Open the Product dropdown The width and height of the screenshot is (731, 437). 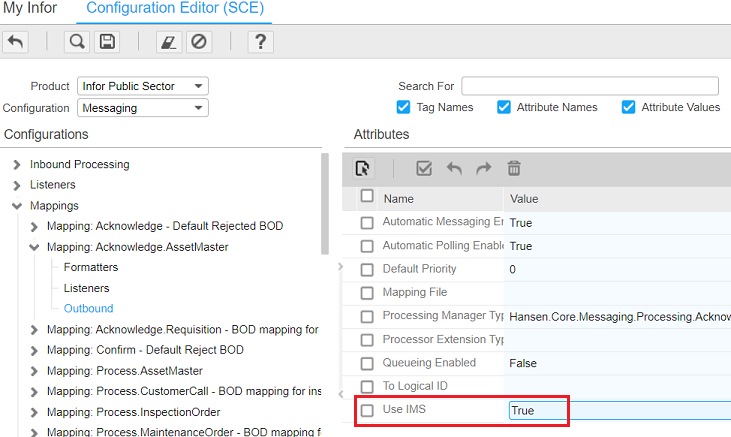[142, 86]
